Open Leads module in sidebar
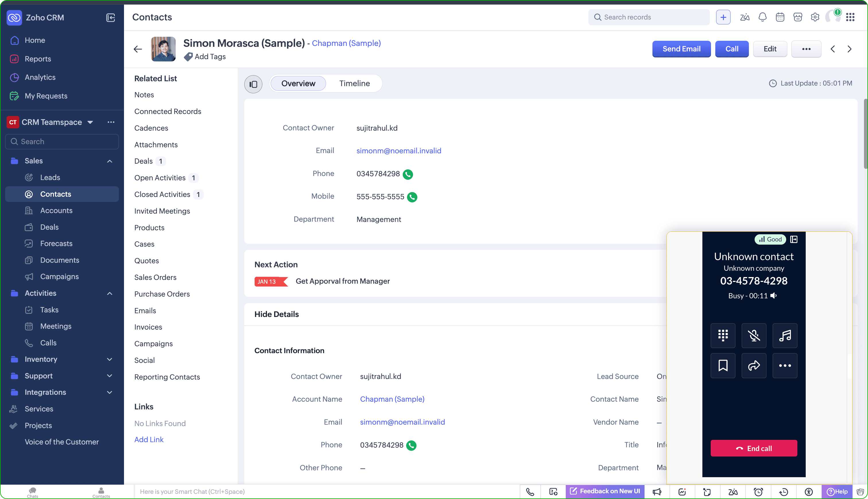Screen dimensions: 868x499 pos(50,177)
